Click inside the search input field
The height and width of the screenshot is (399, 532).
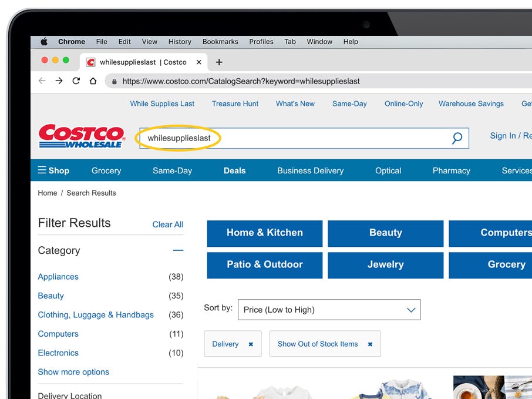pos(264,138)
